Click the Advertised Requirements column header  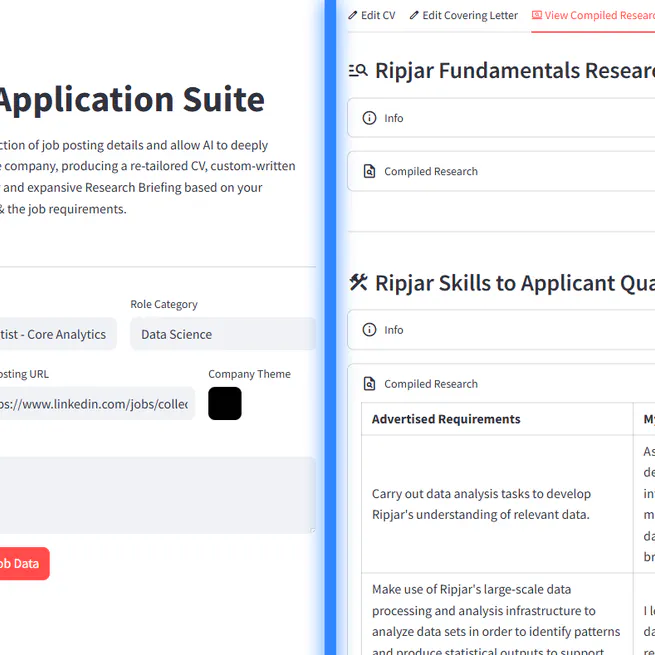[497, 419]
